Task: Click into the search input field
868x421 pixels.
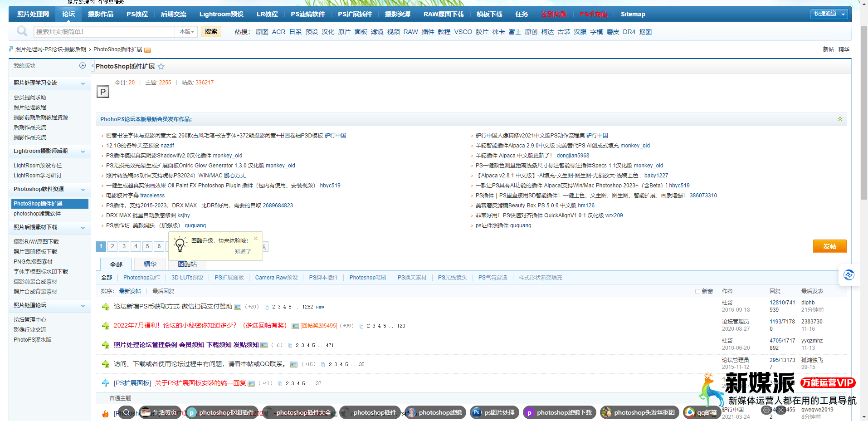Action: [104, 32]
